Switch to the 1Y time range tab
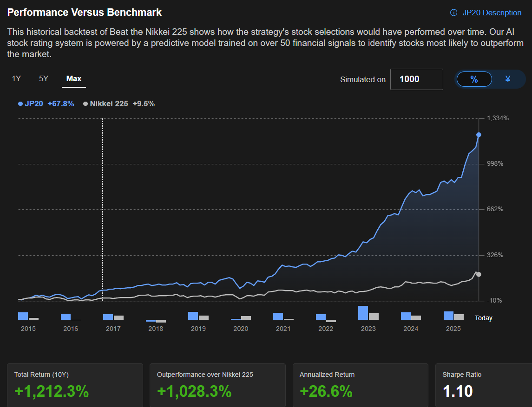This screenshot has width=532, height=407. [16, 78]
